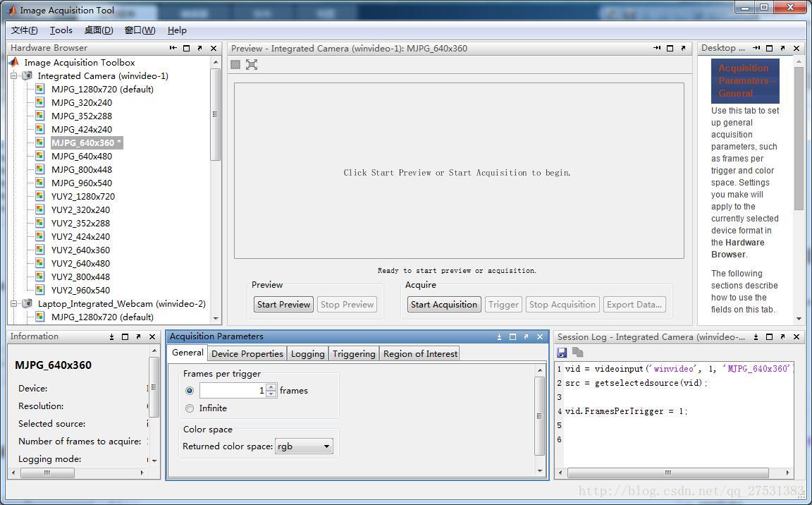The image size is (812, 505).
Task: Undock the Acquisition Parameters panel
Action: point(526,336)
